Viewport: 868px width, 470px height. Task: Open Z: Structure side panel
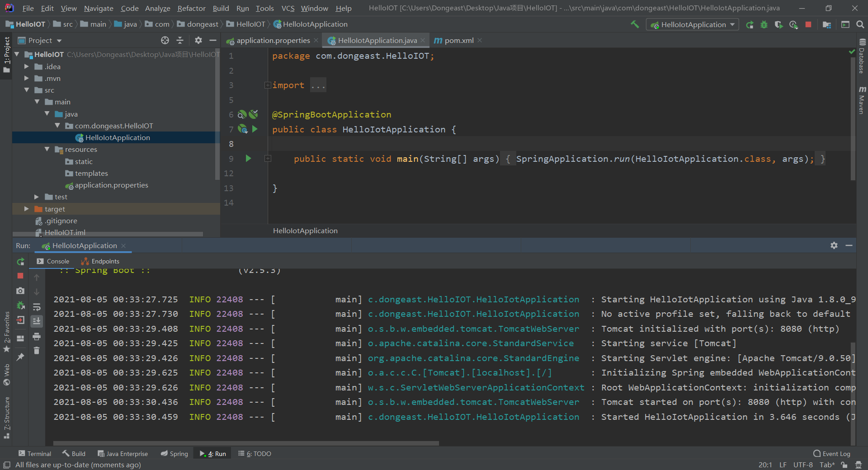tap(6, 418)
